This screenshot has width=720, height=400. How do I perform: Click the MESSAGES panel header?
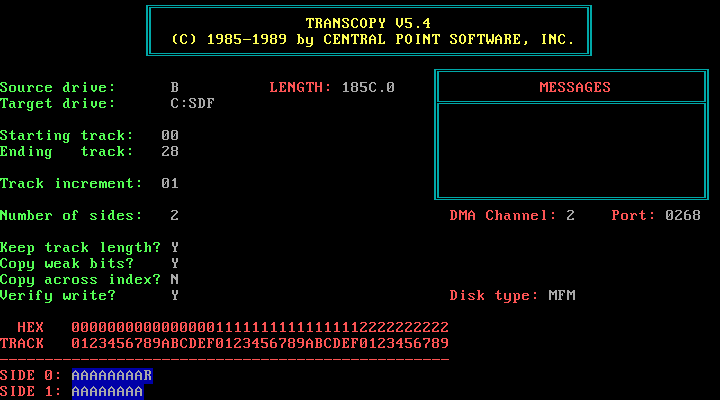tap(574, 87)
